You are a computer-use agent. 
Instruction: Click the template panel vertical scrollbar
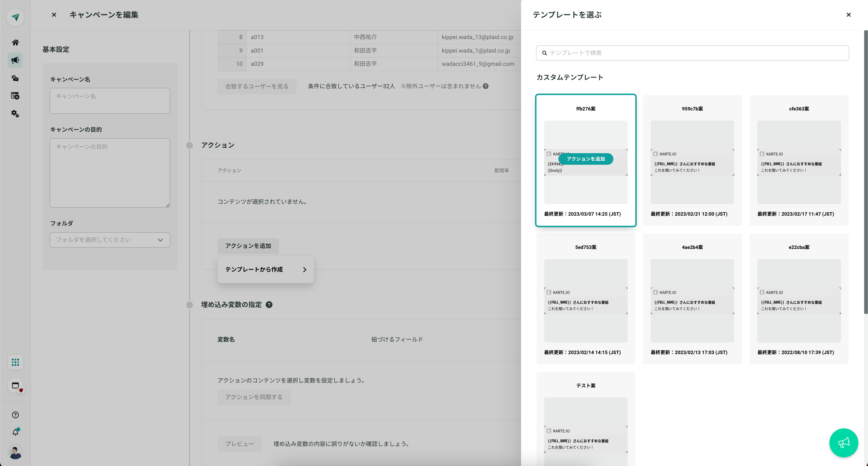pos(866,172)
